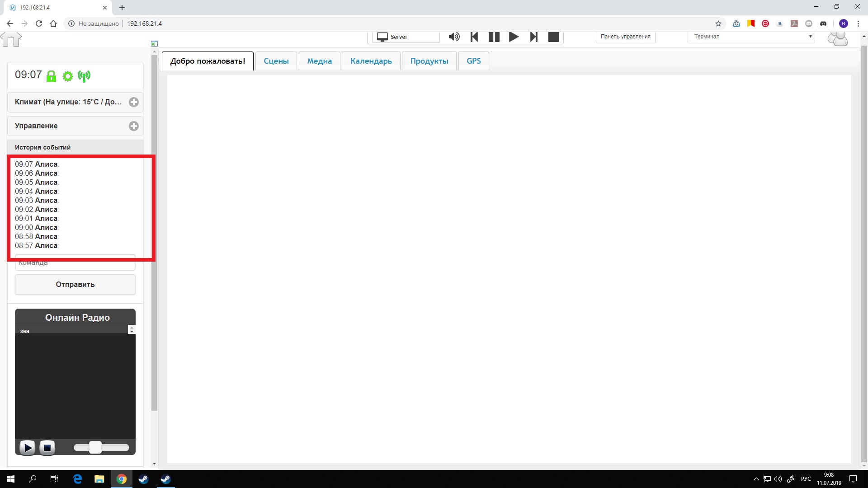Click the green lock security icon
Viewport: 868px width, 488px height.
[52, 76]
